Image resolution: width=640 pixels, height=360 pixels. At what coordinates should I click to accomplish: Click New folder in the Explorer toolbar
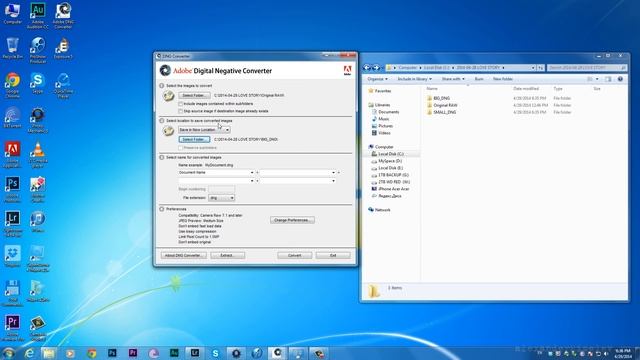[x=503, y=79]
